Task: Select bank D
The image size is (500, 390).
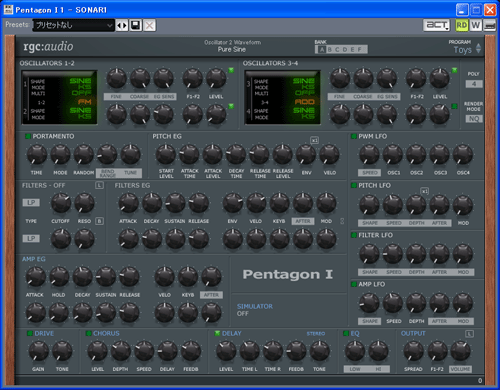Action: tap(345, 50)
